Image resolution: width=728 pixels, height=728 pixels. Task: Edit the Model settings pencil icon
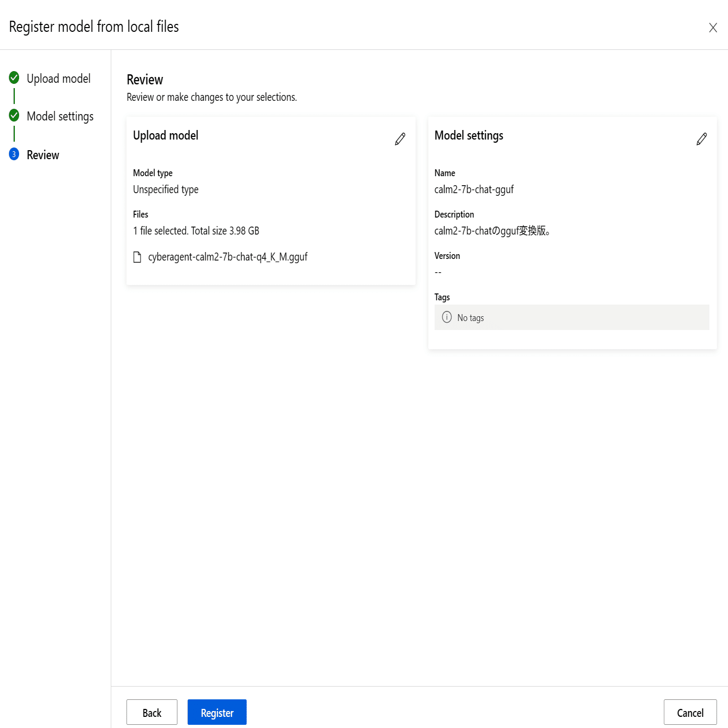[701, 139]
